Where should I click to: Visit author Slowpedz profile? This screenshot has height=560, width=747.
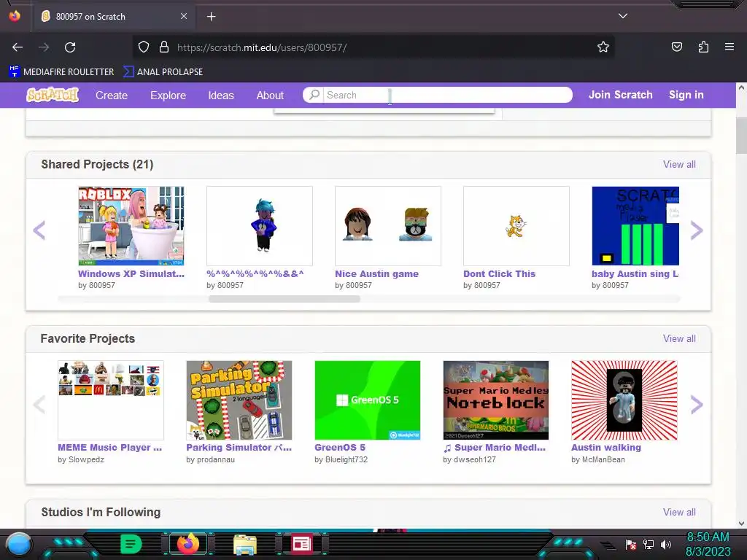click(x=86, y=459)
